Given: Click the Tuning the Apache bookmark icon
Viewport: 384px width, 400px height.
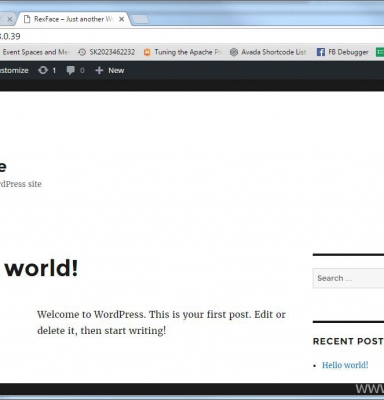Looking at the screenshot, I should [147, 52].
